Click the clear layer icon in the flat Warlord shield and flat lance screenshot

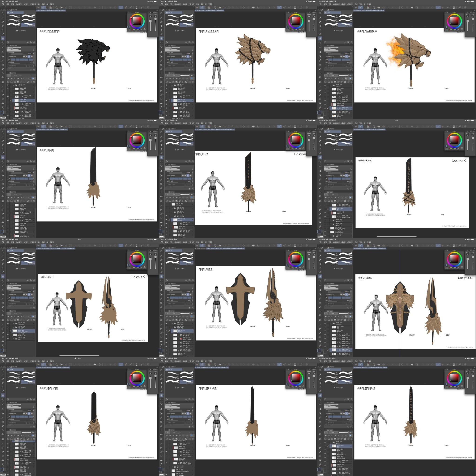point(85,245)
